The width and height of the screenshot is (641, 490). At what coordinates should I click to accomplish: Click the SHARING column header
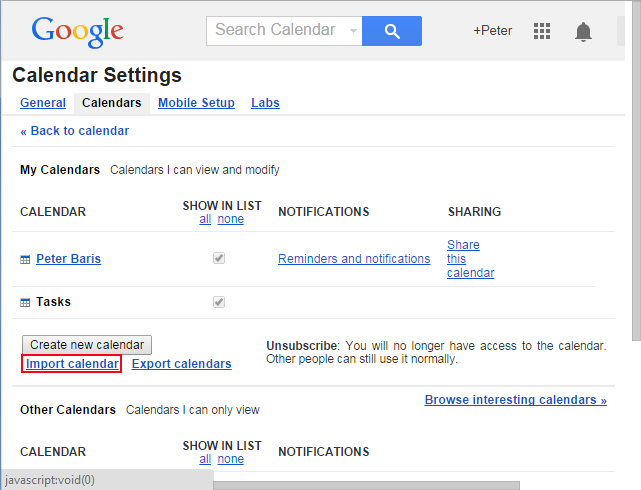474,212
